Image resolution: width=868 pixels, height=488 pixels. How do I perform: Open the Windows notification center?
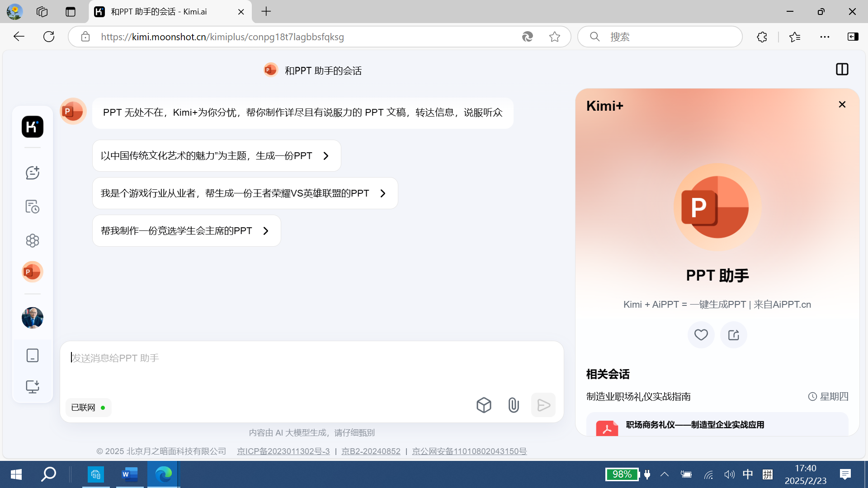click(x=845, y=474)
